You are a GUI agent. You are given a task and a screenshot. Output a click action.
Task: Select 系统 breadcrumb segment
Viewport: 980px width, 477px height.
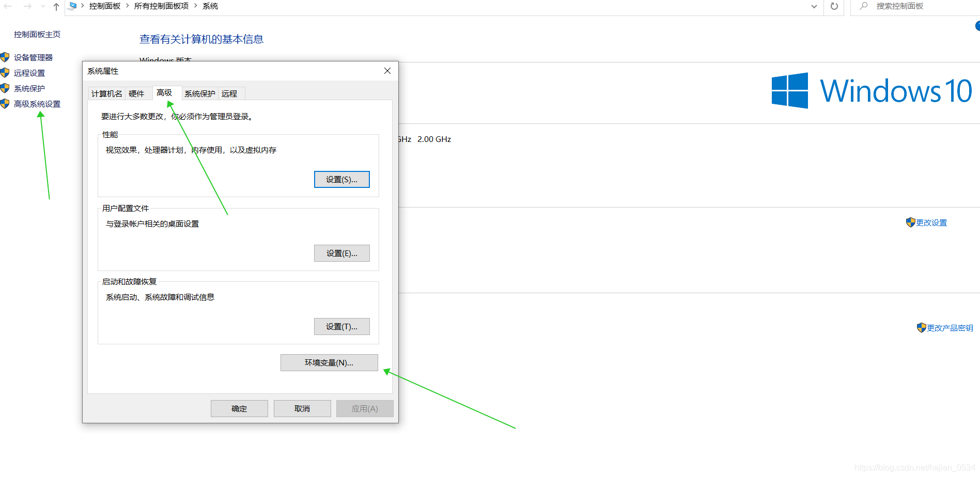click(x=210, y=6)
